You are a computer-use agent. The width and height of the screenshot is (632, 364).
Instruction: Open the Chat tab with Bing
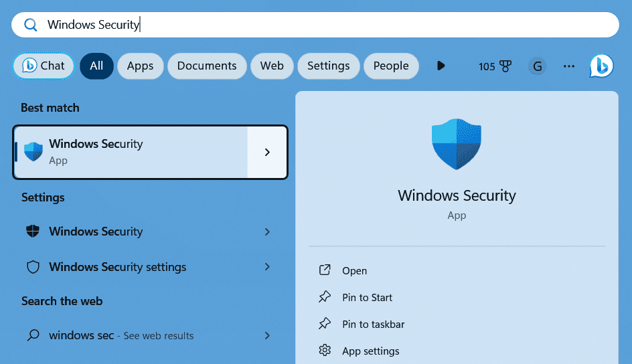click(44, 66)
